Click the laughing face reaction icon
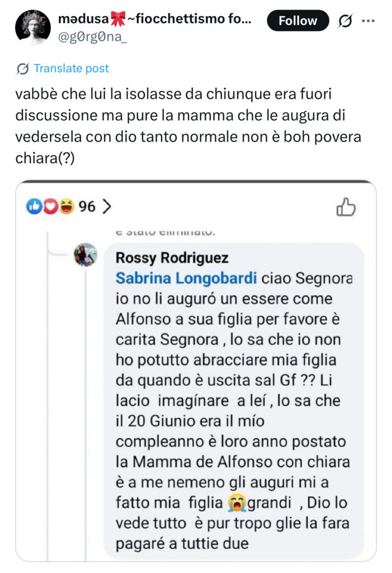 (67, 207)
